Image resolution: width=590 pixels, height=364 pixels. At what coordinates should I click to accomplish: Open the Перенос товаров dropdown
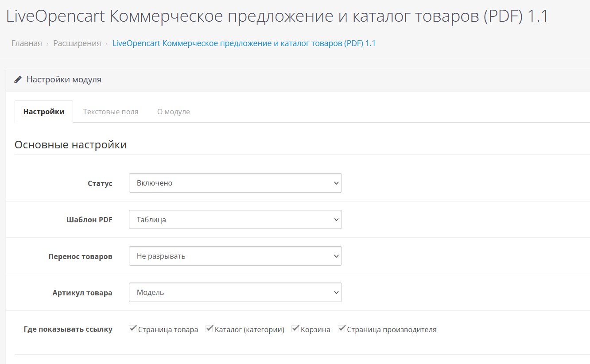(x=235, y=256)
